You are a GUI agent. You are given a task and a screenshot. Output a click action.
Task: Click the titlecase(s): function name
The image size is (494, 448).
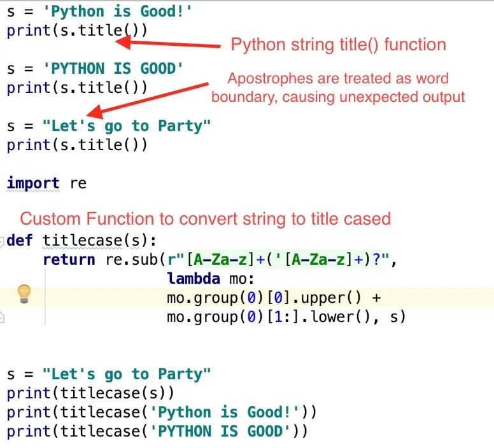[x=99, y=241]
